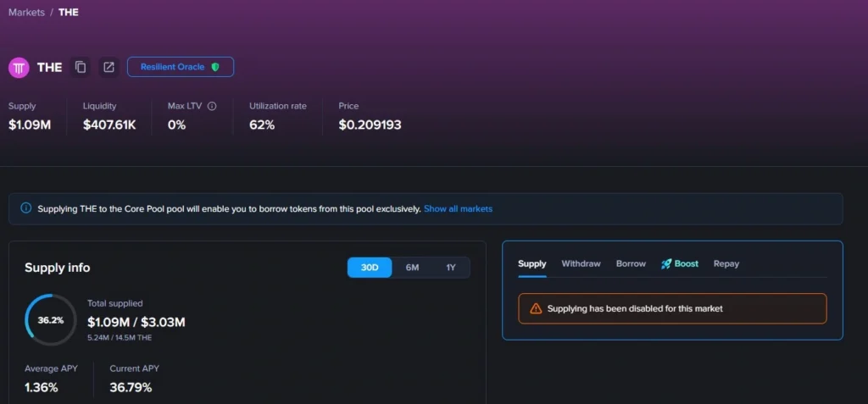868x404 pixels.
Task: Switch to the Withdraw tab
Action: coord(581,263)
